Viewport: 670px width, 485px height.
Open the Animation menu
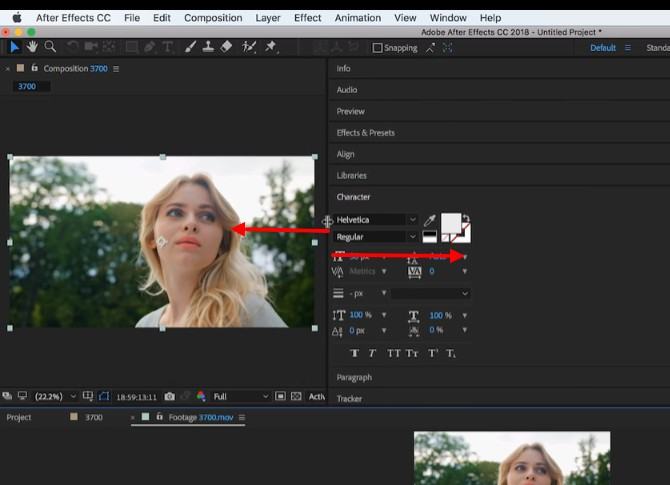358,18
